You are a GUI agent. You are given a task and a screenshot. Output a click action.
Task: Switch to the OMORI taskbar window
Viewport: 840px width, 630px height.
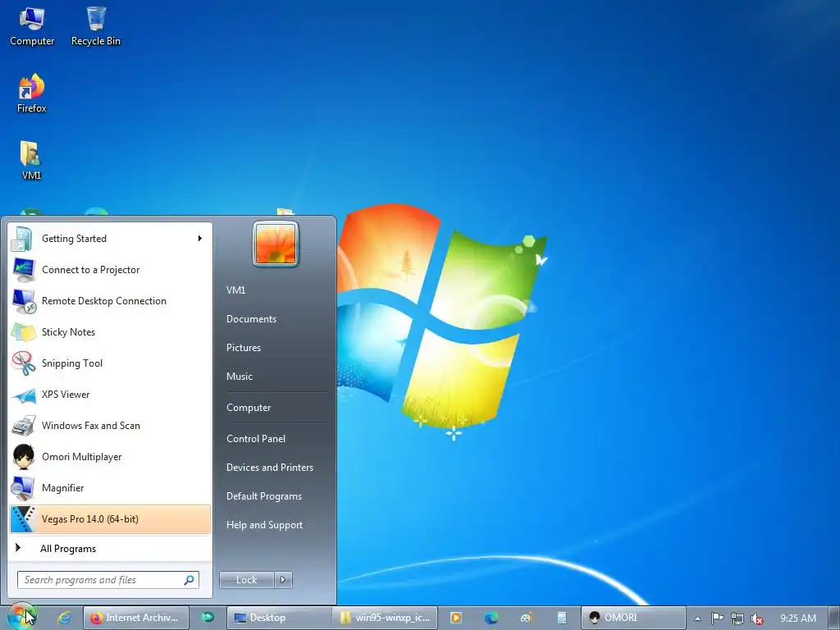coord(633,618)
